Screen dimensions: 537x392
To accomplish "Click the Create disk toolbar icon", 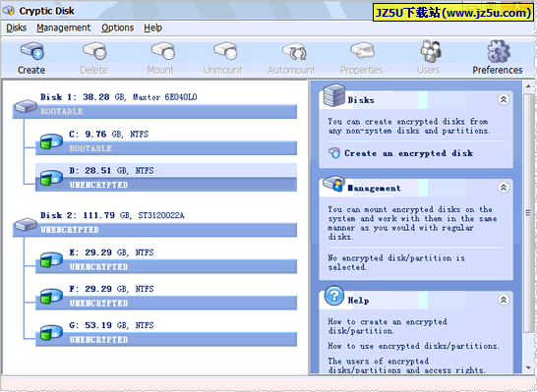I will point(31,51).
